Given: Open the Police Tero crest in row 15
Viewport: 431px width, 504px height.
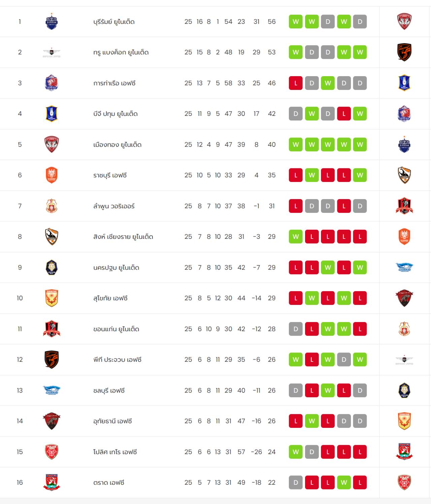Looking at the screenshot, I should click(x=52, y=452).
